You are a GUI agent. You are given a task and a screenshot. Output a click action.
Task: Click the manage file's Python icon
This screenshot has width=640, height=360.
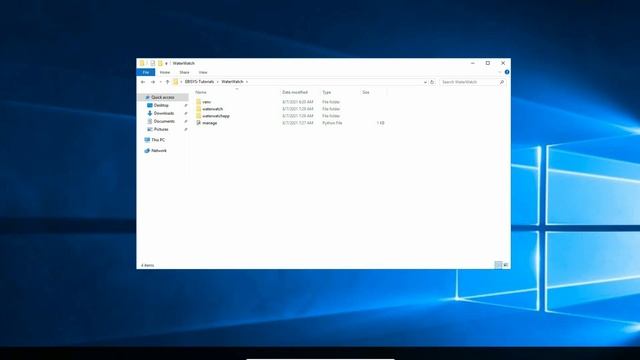click(x=198, y=123)
